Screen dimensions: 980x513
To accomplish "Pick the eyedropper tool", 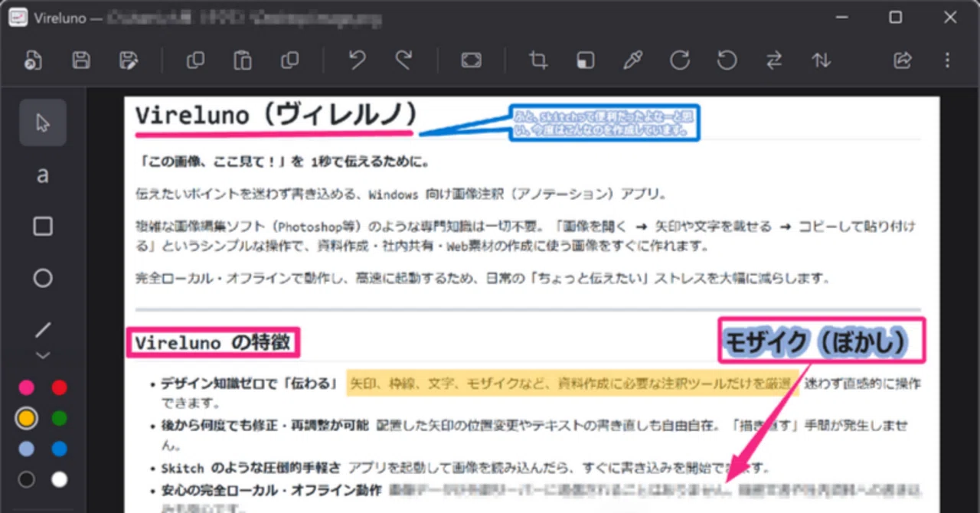I will coord(632,60).
